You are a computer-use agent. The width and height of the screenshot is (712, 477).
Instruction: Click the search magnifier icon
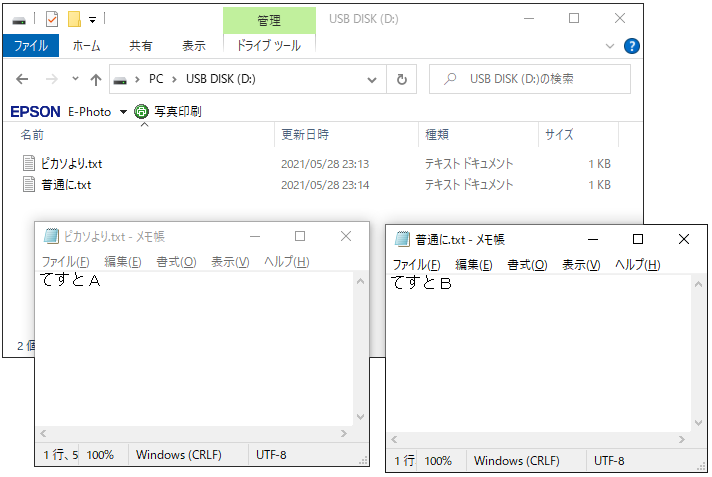click(x=450, y=79)
